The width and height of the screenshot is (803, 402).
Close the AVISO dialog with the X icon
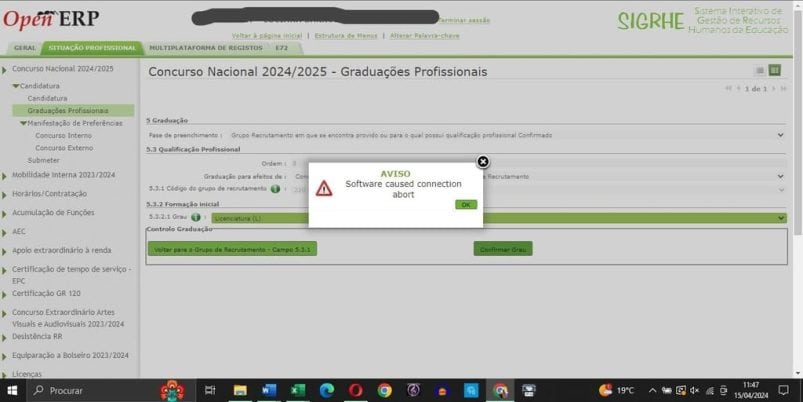483,161
